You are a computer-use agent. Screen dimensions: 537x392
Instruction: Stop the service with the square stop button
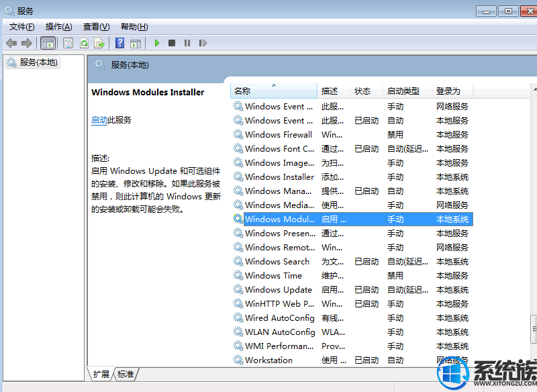172,43
